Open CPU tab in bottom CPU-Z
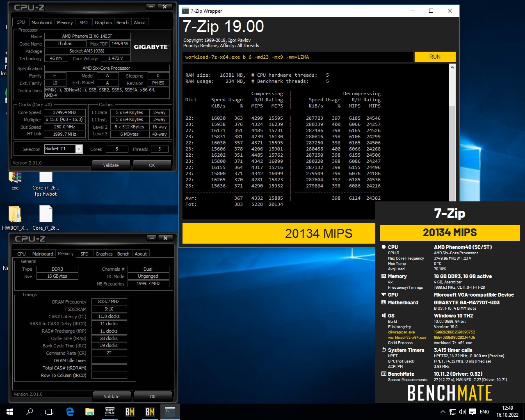This screenshot has height=420, width=525. pos(21,254)
